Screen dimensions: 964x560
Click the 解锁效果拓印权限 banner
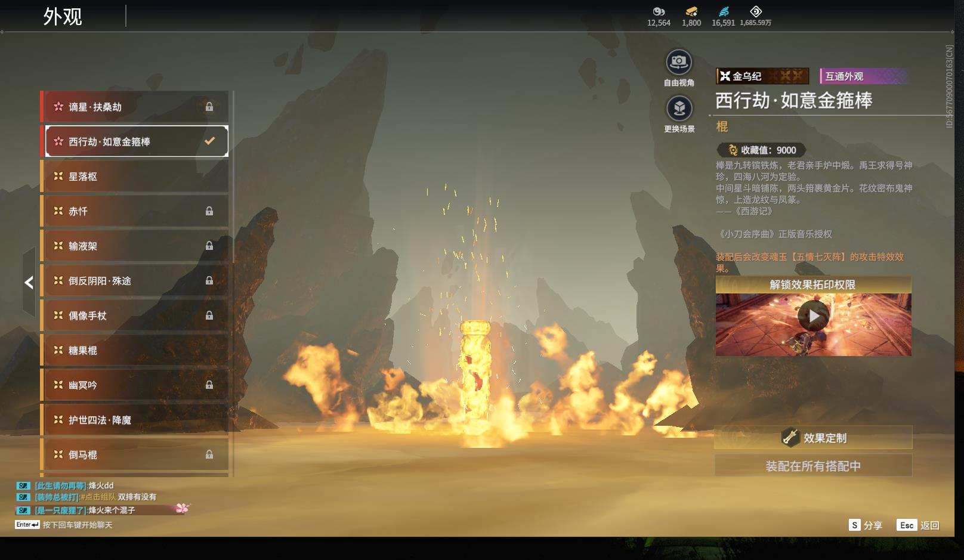[x=813, y=284]
